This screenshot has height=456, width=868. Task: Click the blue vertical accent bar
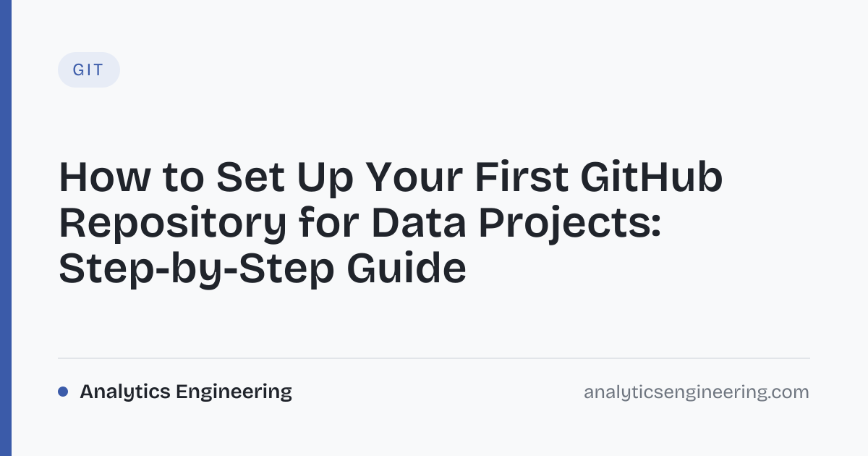(6, 228)
